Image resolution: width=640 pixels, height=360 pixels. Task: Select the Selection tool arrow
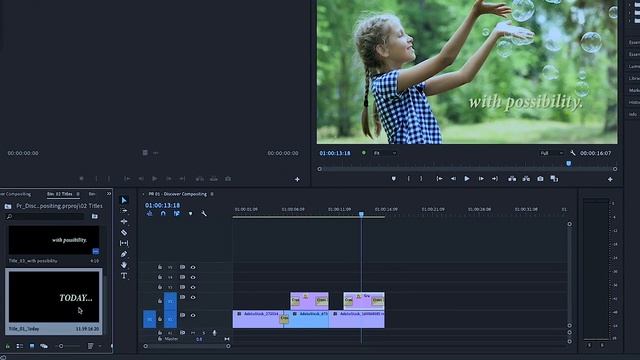124,200
